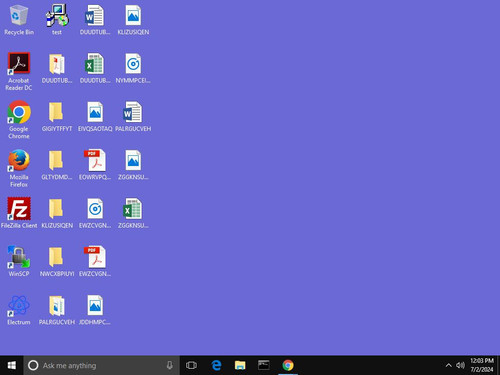The height and width of the screenshot is (375, 500).
Task: Select the KLIZUSIQEN folder icon
Action: click(57, 213)
